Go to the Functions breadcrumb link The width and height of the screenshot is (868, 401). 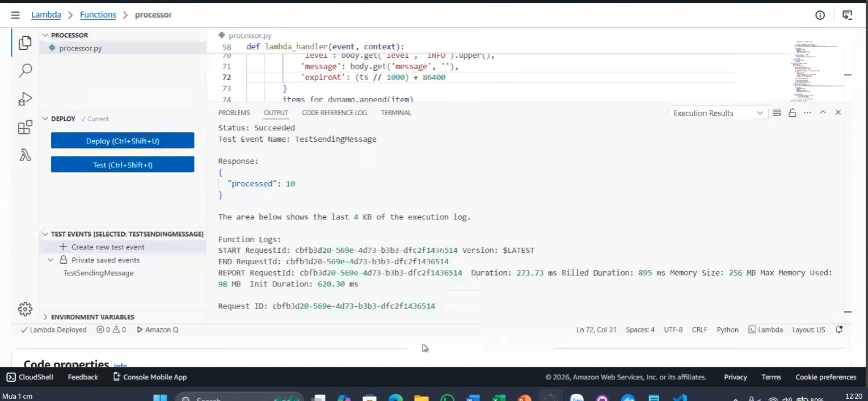tap(98, 15)
